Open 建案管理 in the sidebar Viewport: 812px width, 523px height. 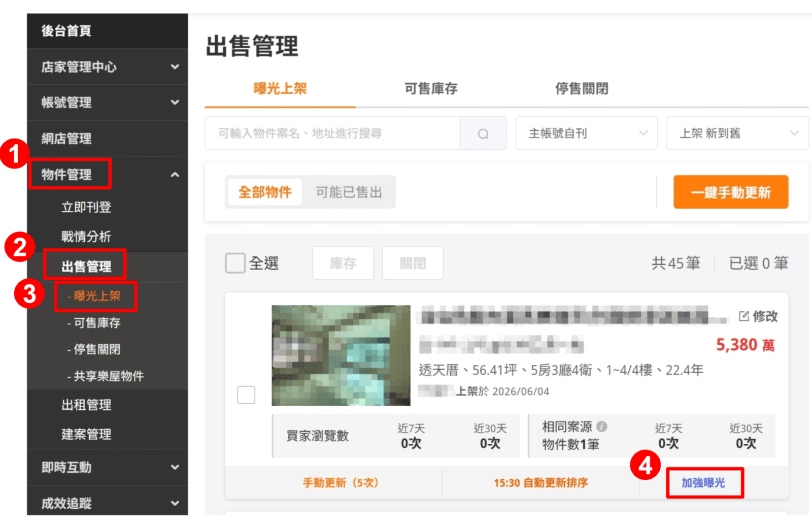tap(86, 434)
